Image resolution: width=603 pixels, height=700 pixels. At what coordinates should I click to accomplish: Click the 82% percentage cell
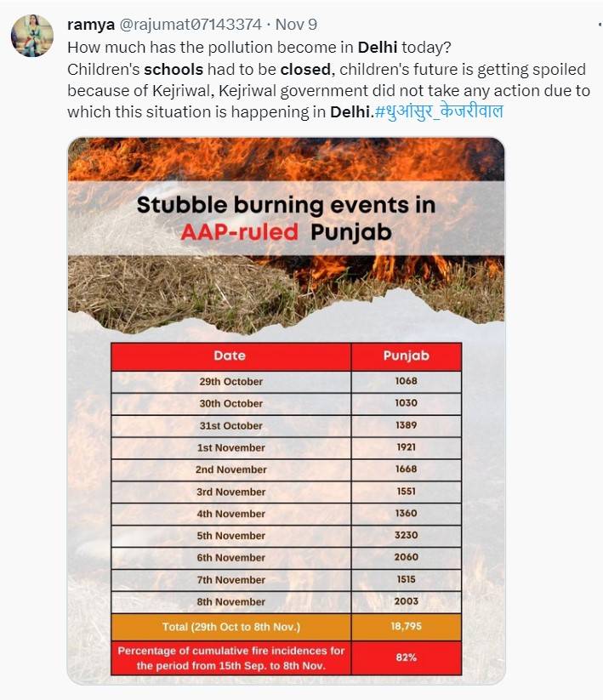(x=406, y=657)
